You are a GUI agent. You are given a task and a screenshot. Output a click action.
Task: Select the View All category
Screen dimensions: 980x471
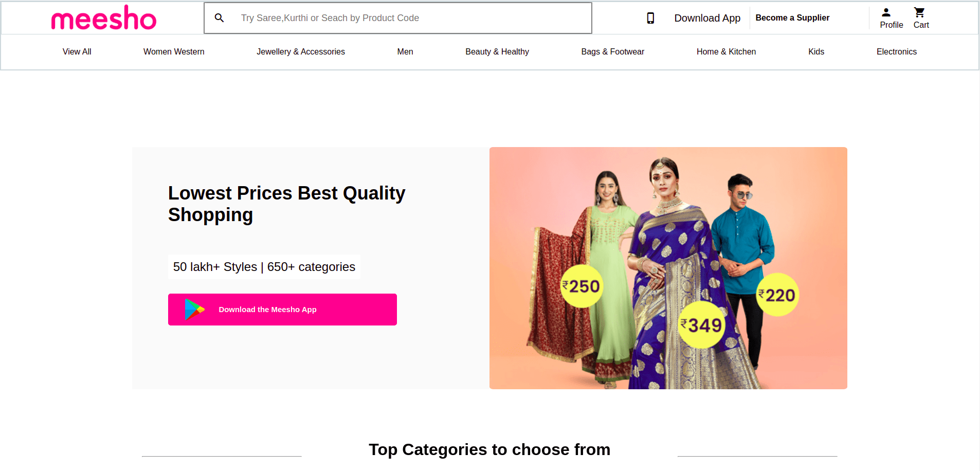[77, 51]
